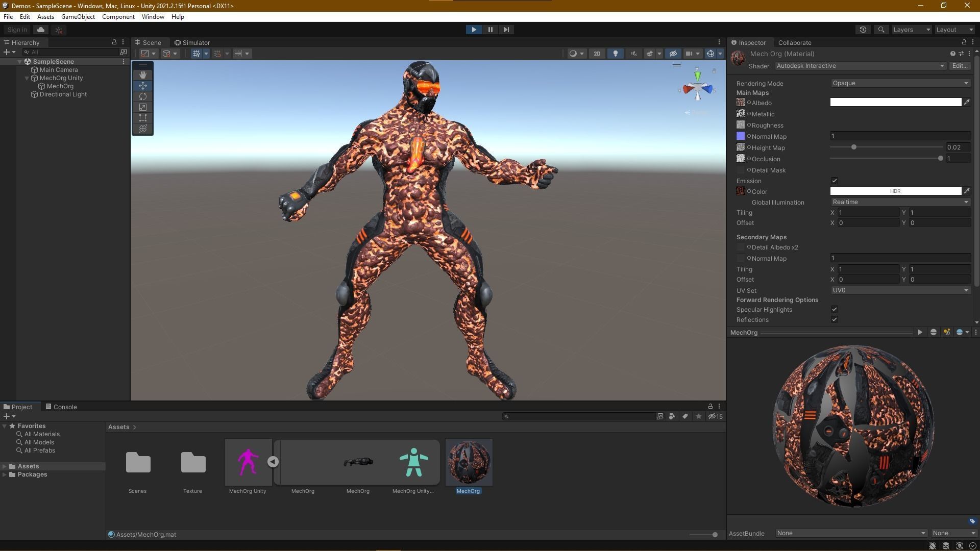Open the cloud services icon
Screen dimensions: 980x551
pyautogui.click(x=41, y=30)
